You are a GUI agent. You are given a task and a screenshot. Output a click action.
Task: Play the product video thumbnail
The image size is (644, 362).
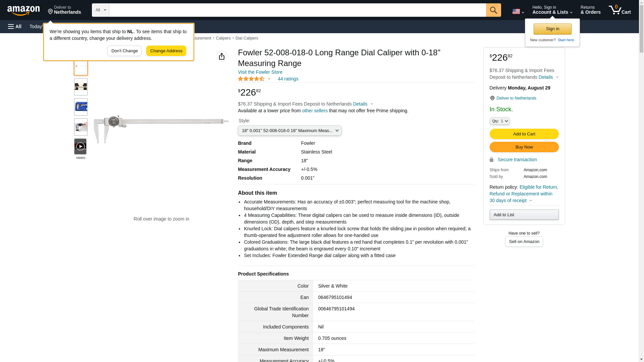(x=80, y=146)
